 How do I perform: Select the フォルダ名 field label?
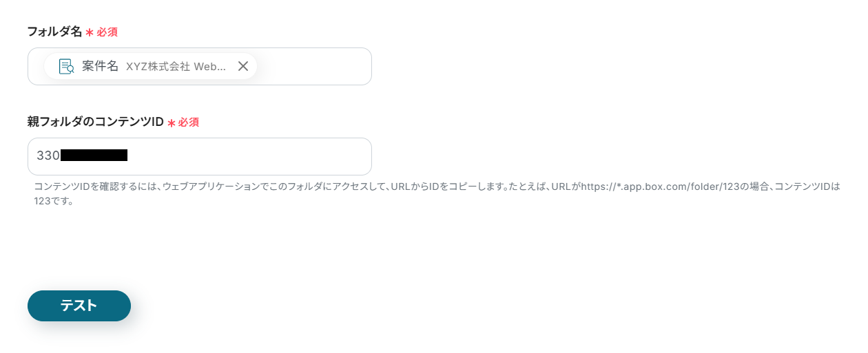point(54,32)
